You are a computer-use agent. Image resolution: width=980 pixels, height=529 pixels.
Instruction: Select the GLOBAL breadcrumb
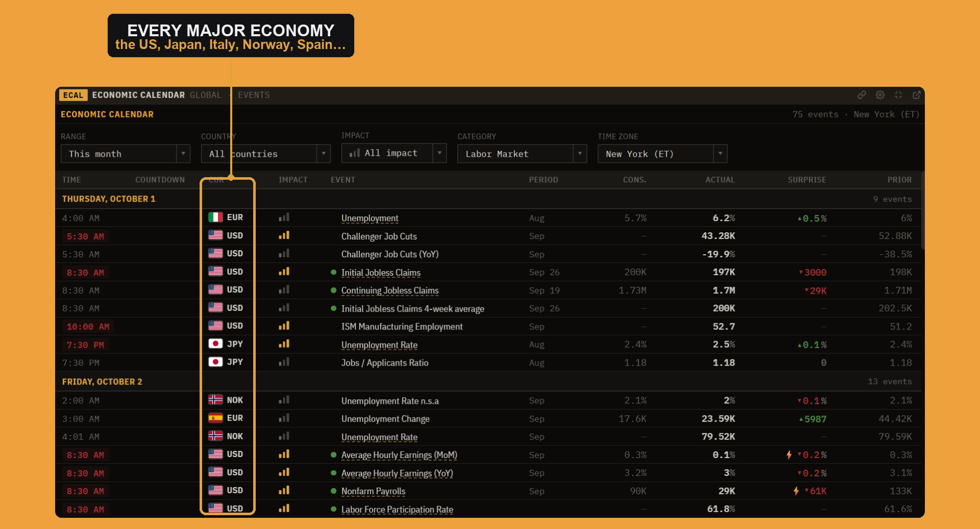click(206, 95)
